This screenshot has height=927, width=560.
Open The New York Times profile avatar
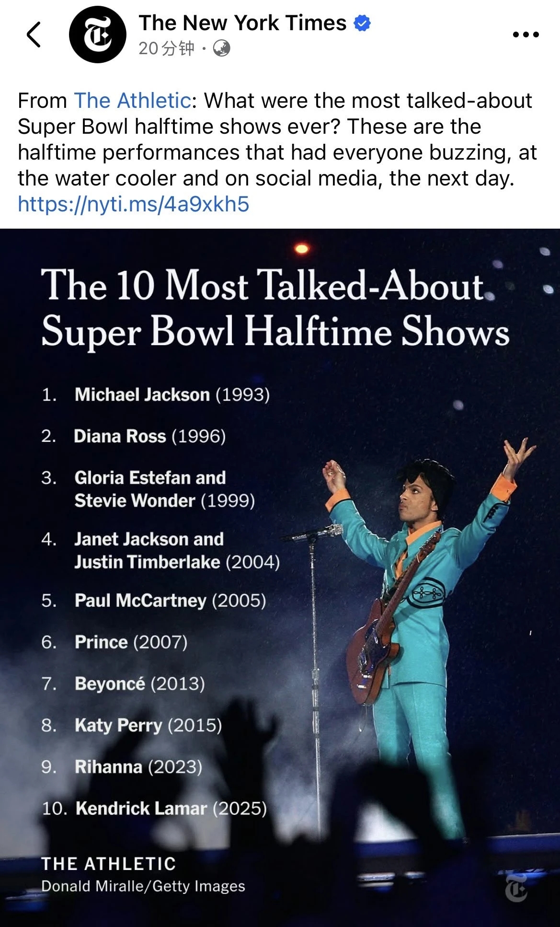(x=97, y=35)
